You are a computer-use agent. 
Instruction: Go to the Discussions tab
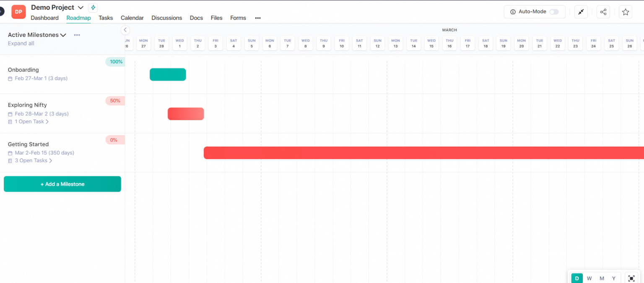[166, 18]
